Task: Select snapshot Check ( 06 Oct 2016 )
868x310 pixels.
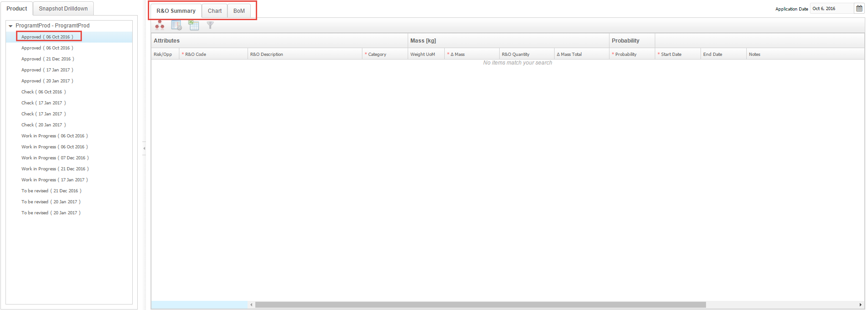Action: click(43, 92)
